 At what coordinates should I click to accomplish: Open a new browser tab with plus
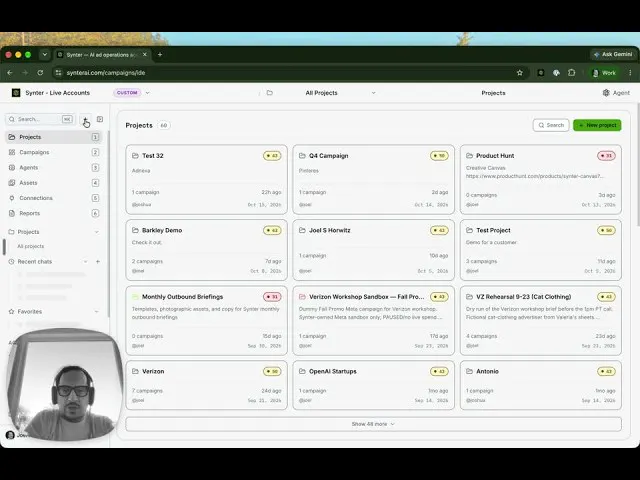[160, 54]
